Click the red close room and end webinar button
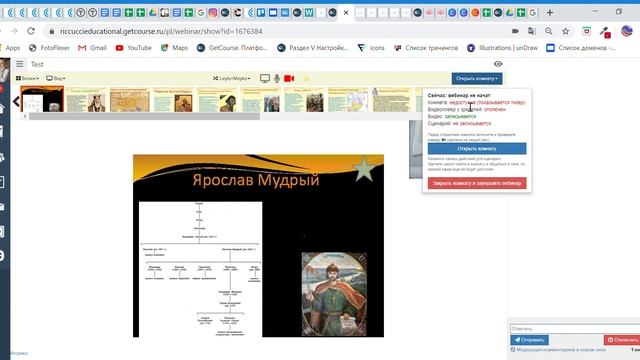 (477, 183)
